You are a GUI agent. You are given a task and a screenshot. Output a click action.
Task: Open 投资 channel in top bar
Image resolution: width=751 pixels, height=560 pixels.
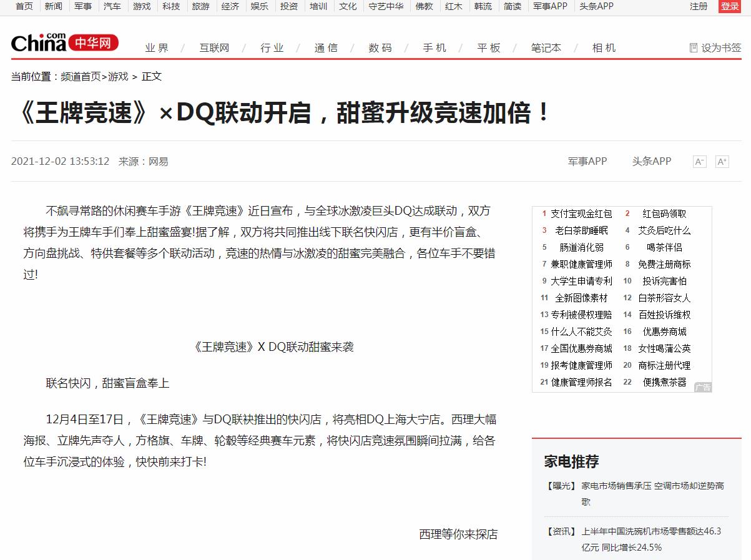coord(289,6)
